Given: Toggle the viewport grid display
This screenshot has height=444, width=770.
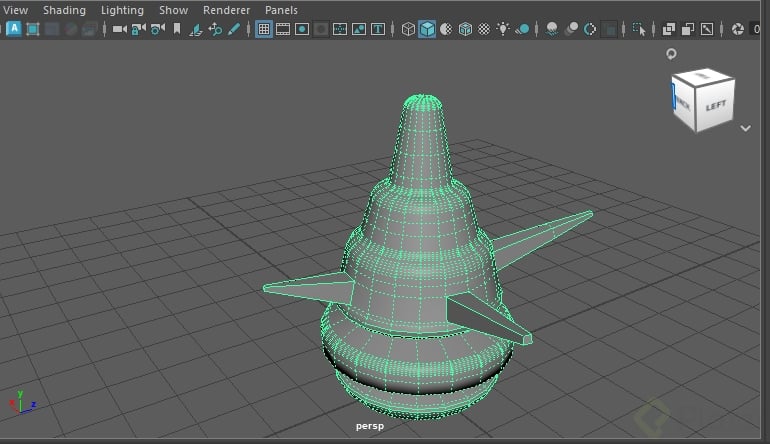Looking at the screenshot, I should point(264,29).
